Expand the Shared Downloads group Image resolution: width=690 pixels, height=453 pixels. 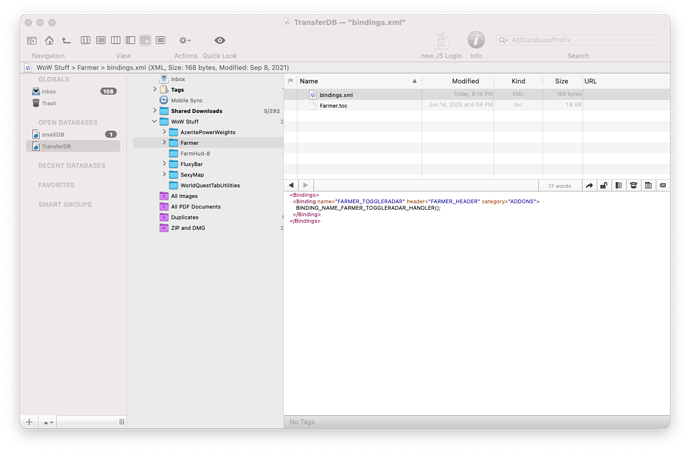click(x=155, y=111)
